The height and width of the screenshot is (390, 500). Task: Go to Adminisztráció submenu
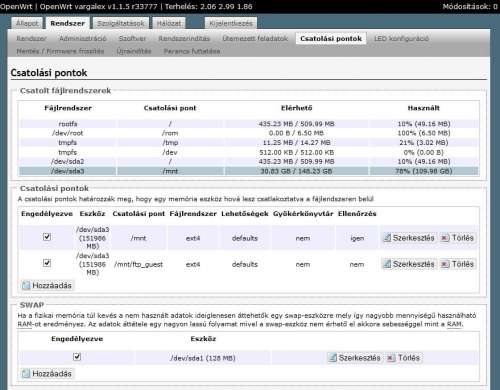click(x=83, y=38)
